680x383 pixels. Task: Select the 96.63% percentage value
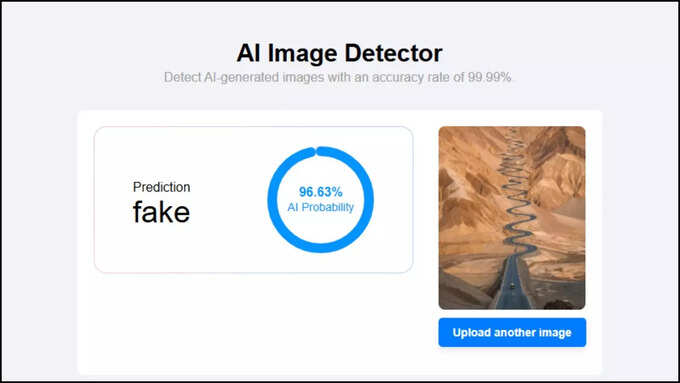(x=320, y=192)
